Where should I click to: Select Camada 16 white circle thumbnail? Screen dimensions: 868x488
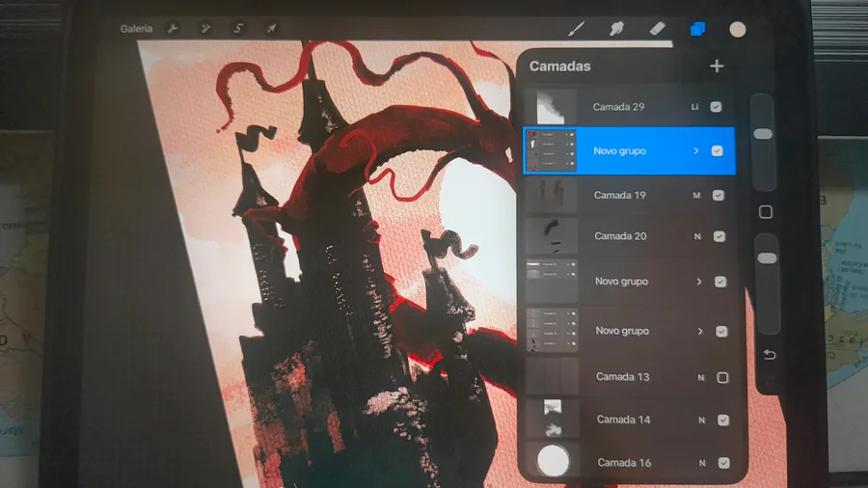(x=553, y=460)
